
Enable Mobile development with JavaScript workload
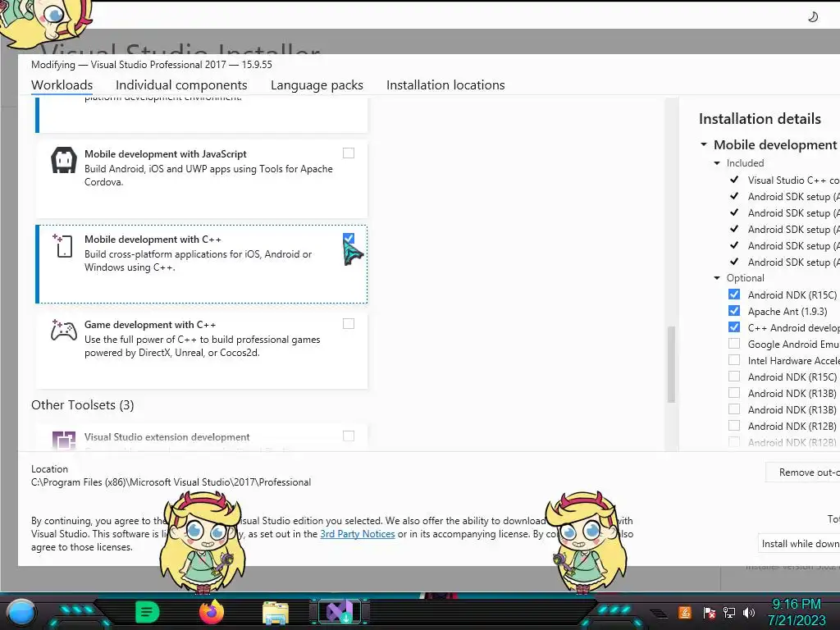point(349,153)
